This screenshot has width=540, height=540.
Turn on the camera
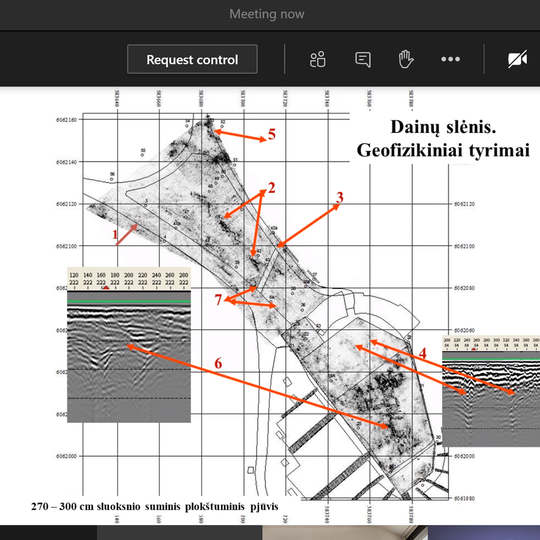coord(517,59)
